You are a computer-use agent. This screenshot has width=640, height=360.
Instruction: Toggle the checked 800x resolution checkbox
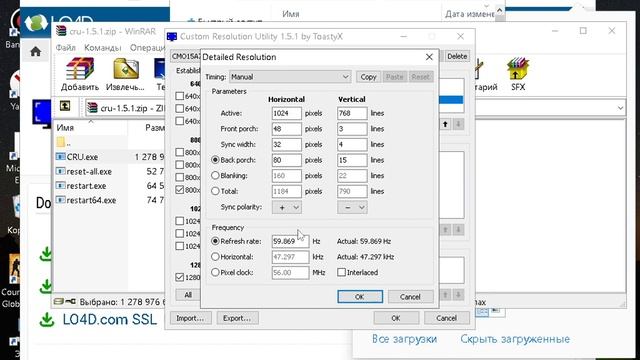[179, 190]
